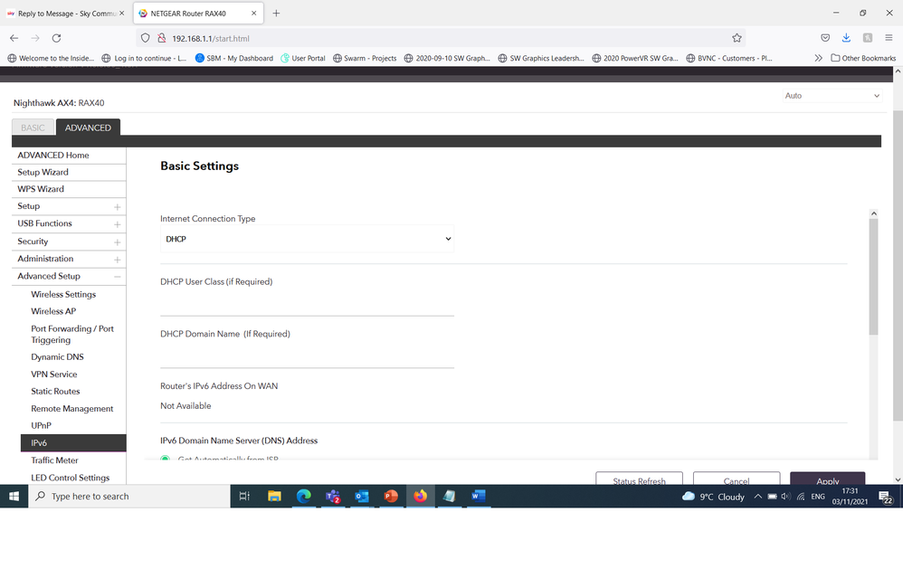Open Task View in taskbar

point(245,496)
